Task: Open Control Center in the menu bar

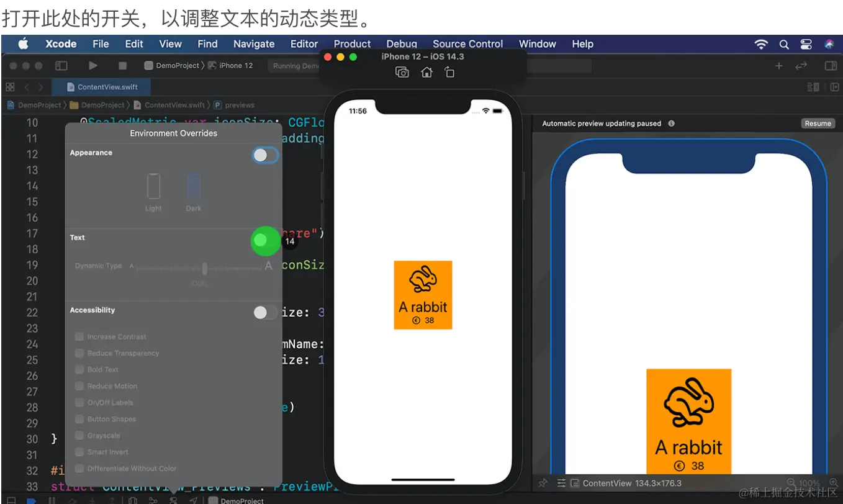Action: (x=806, y=44)
